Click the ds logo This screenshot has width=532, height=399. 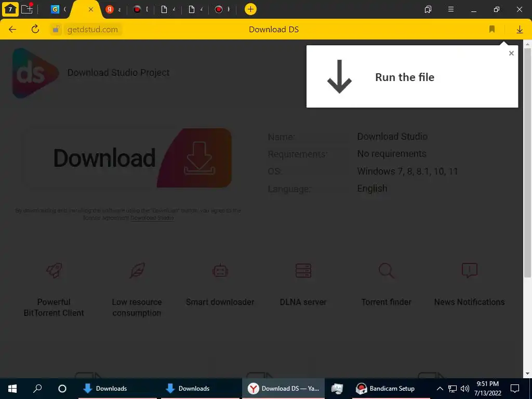[x=35, y=73]
